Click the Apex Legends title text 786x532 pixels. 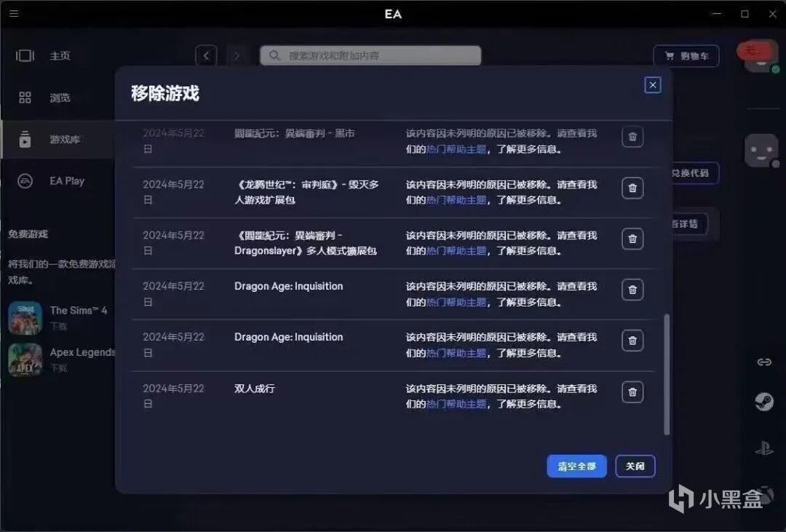click(x=83, y=352)
